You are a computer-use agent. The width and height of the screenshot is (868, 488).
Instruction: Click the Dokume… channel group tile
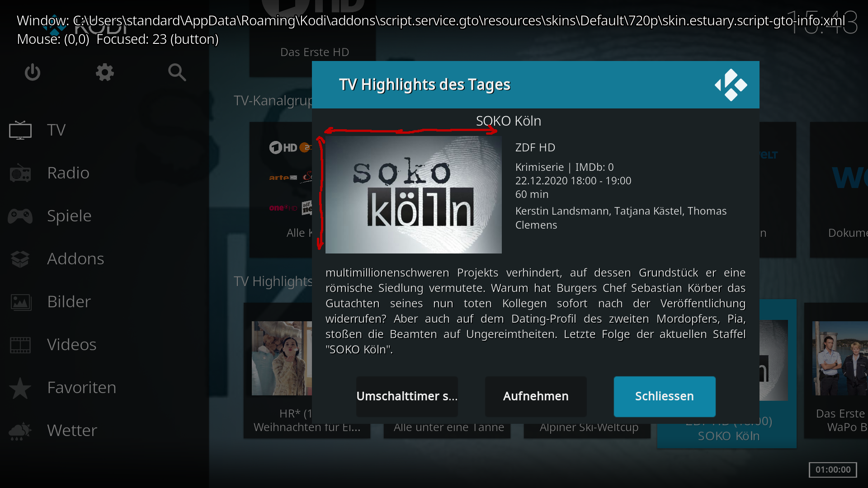pos(839,190)
